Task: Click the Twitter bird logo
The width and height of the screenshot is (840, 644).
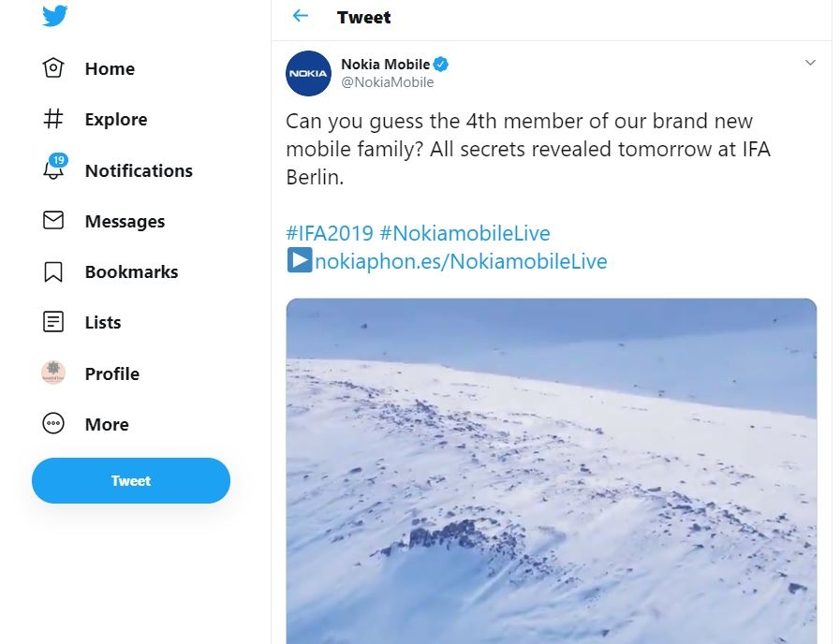Action: (54, 16)
